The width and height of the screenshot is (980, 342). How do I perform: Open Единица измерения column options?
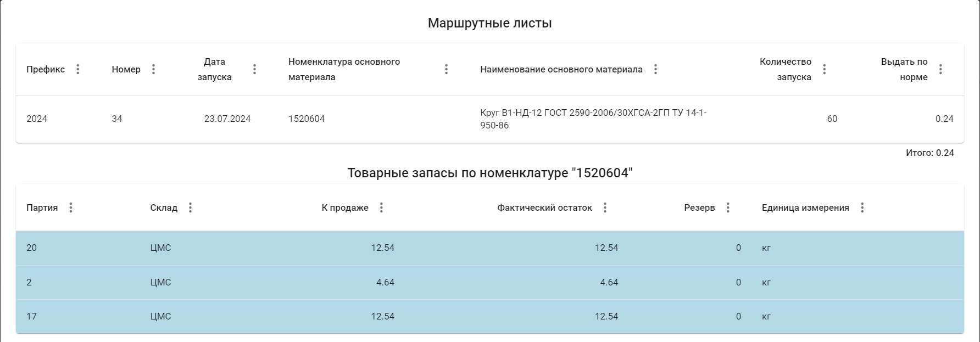(862, 208)
